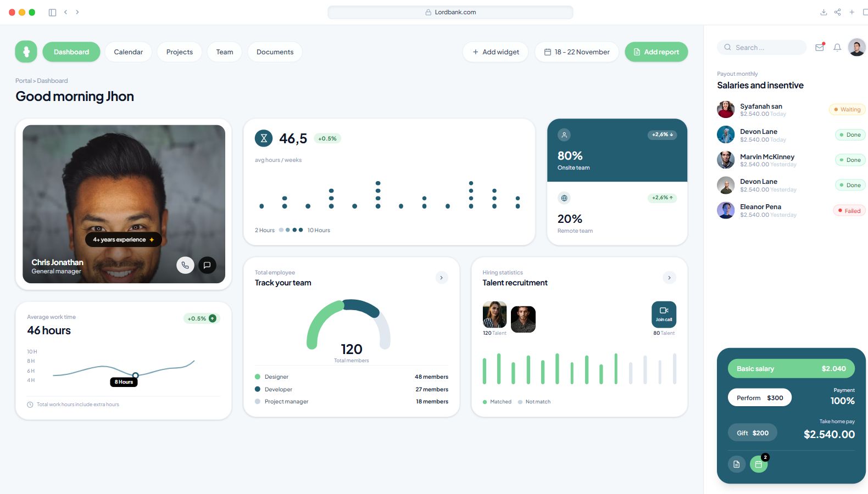Image resolution: width=868 pixels, height=494 pixels.
Task: Click the Waiting status for Syafanah san
Action: (847, 109)
